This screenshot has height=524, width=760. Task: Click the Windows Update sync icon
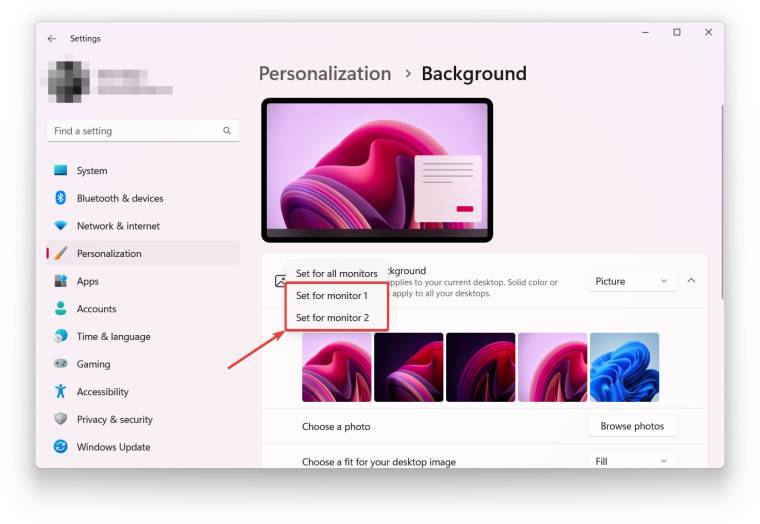(61, 446)
